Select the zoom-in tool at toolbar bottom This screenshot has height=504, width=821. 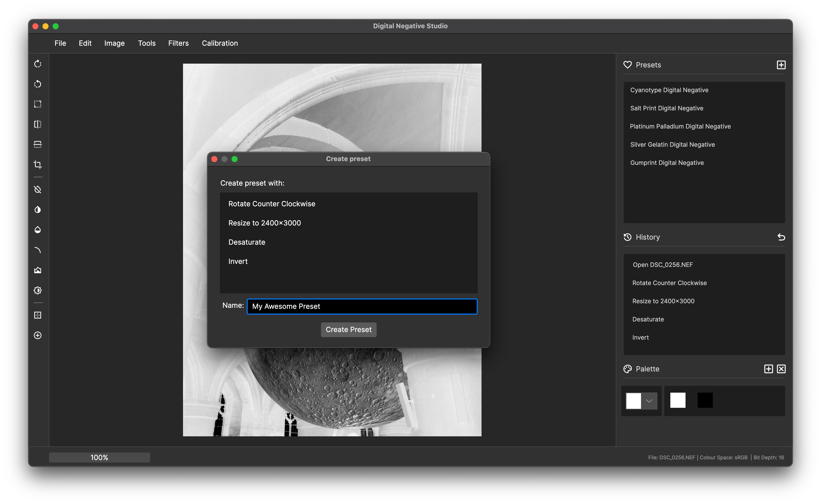pyautogui.click(x=37, y=335)
